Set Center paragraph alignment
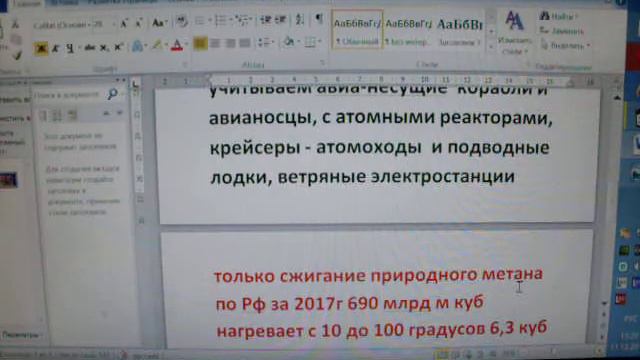Screen dimensions: 640x360 [216, 43]
